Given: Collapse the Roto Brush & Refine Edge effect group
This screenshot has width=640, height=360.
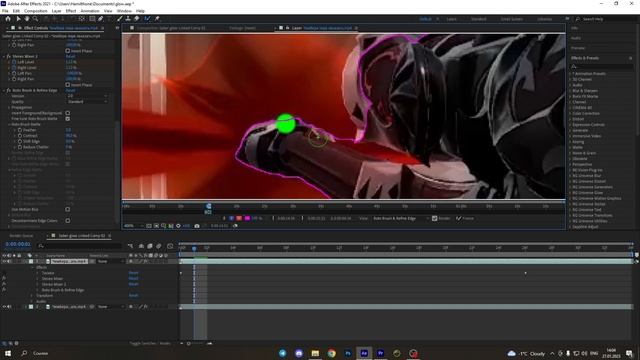Looking at the screenshot, I should click(4, 90).
